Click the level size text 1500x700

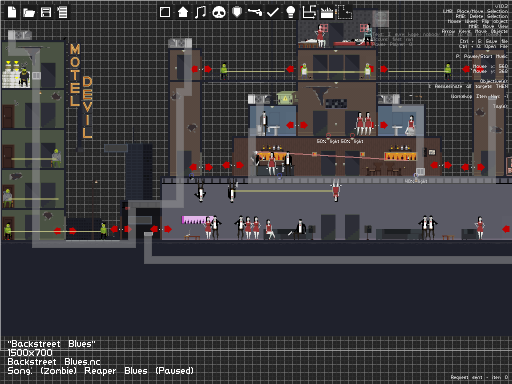[30, 353]
